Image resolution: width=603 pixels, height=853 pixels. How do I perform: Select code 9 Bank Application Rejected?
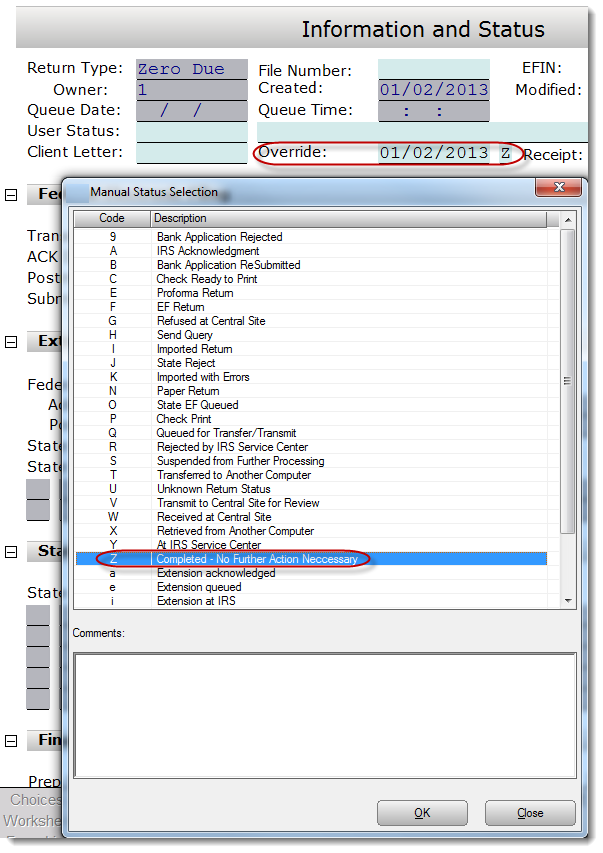[x=219, y=237]
